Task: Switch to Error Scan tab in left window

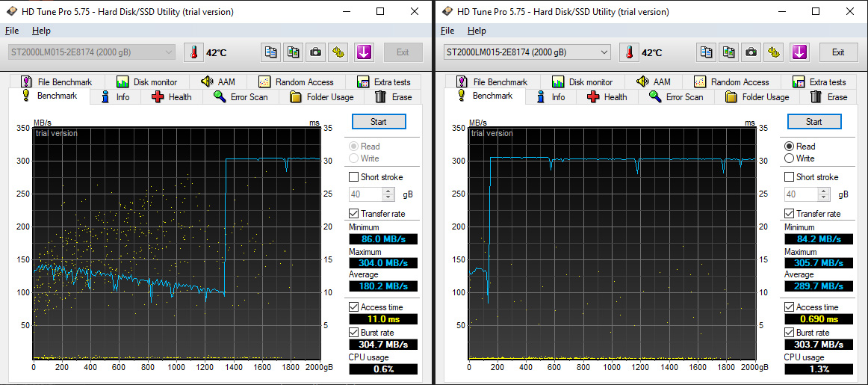Action: (x=241, y=97)
